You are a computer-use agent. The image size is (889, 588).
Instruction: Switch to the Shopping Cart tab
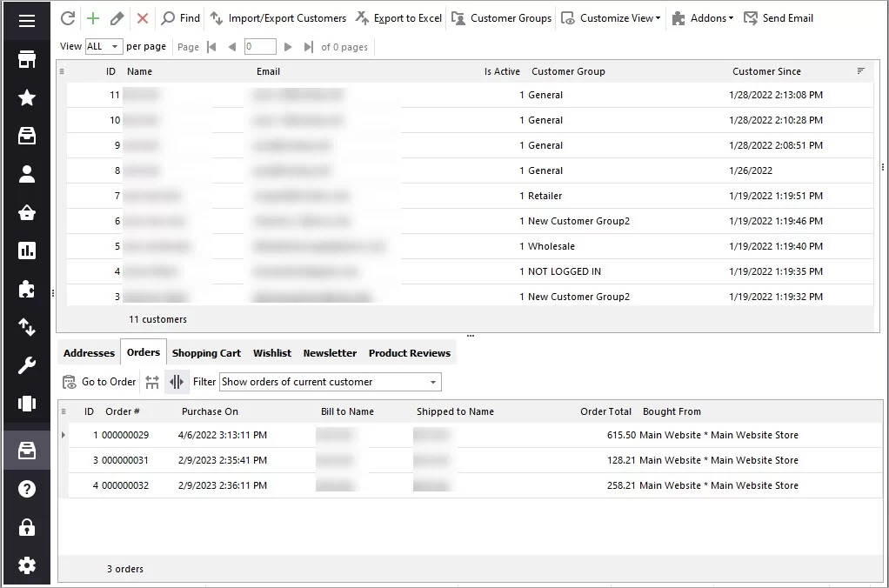click(206, 353)
